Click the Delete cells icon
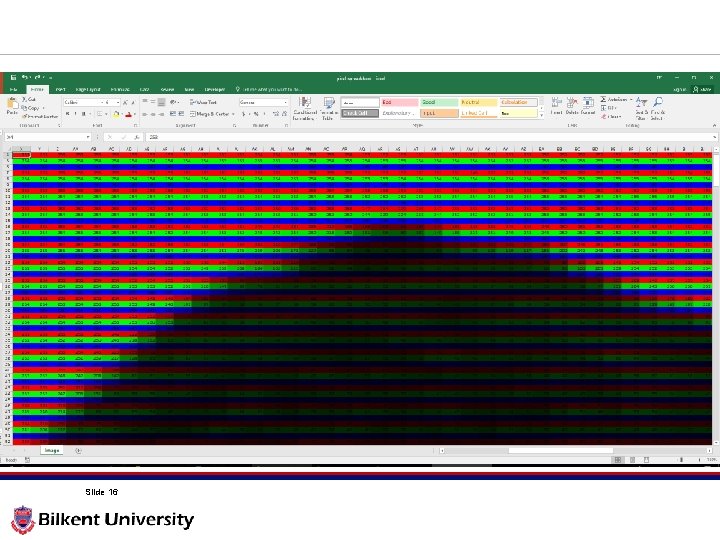The image size is (720, 540). pos(572,106)
